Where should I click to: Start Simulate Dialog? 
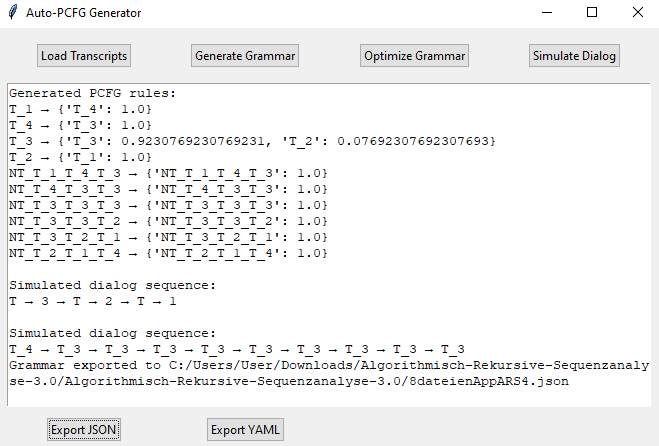(574, 56)
